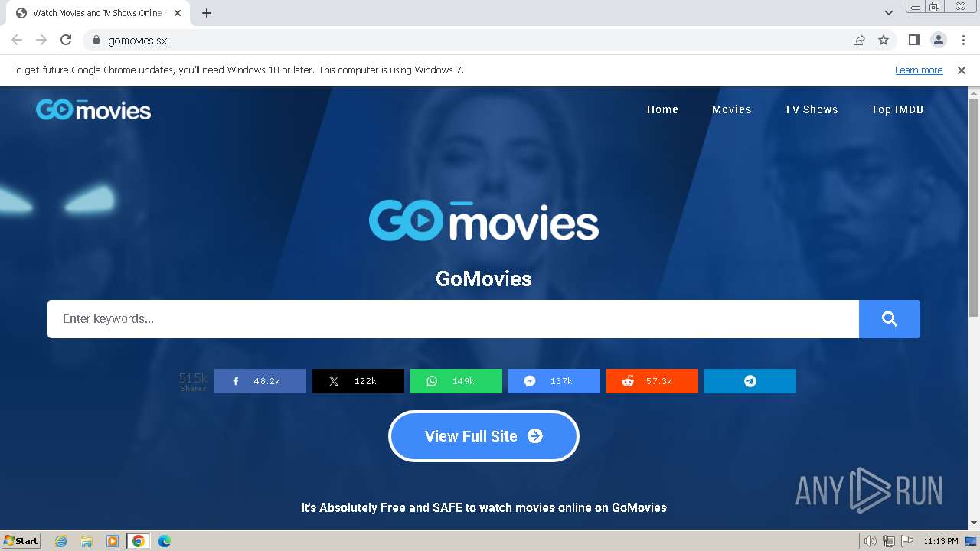
Task: Click the Action Center flag tray icon
Action: point(906,541)
